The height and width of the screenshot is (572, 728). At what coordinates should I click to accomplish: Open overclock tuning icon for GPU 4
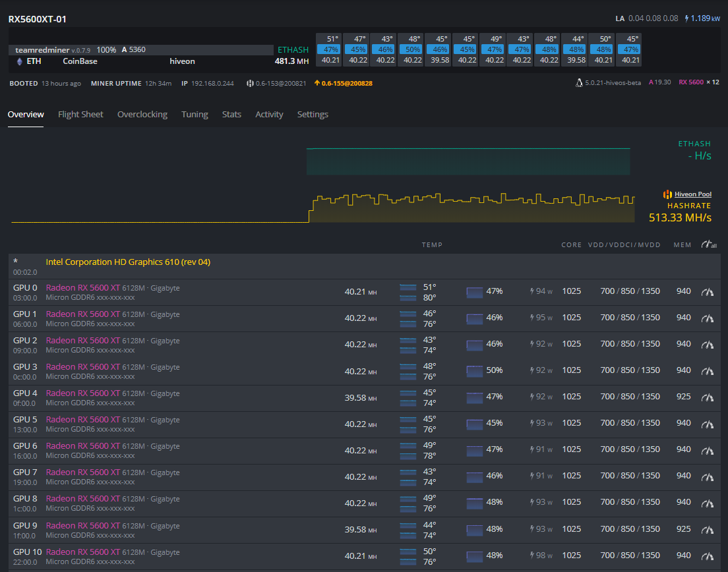tap(707, 397)
